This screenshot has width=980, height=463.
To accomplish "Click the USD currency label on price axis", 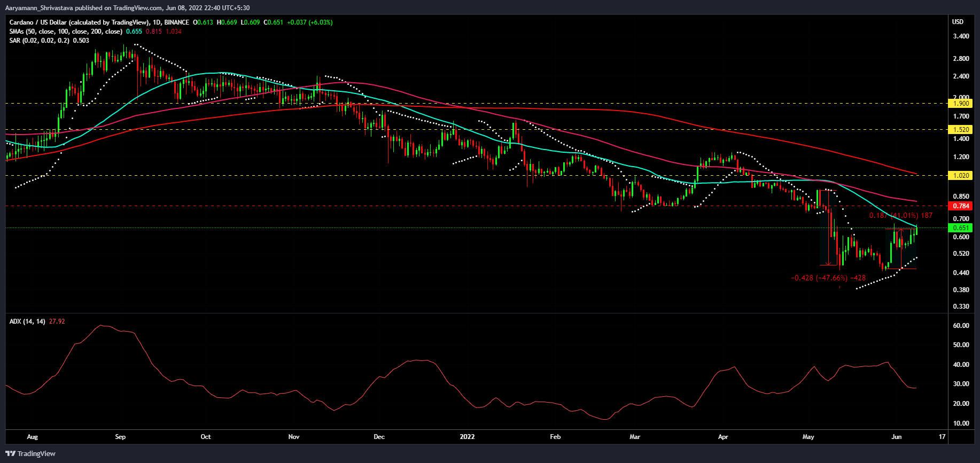I will point(958,22).
